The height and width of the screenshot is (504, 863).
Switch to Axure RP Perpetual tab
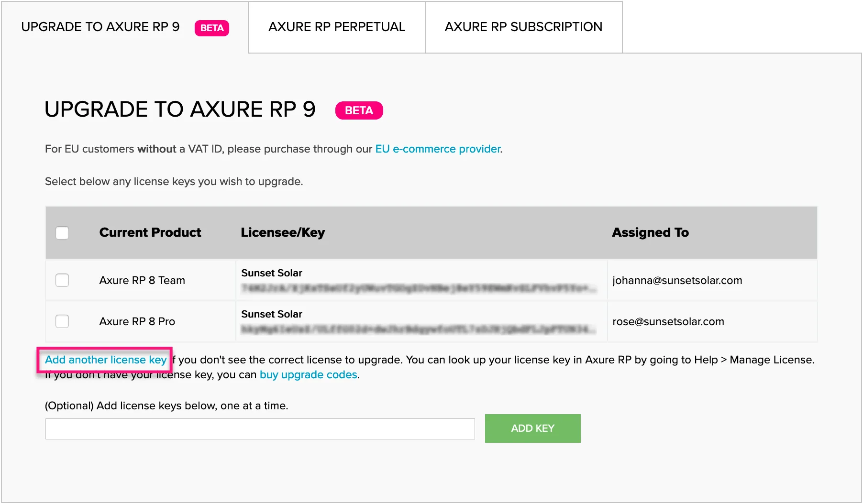pyautogui.click(x=337, y=27)
